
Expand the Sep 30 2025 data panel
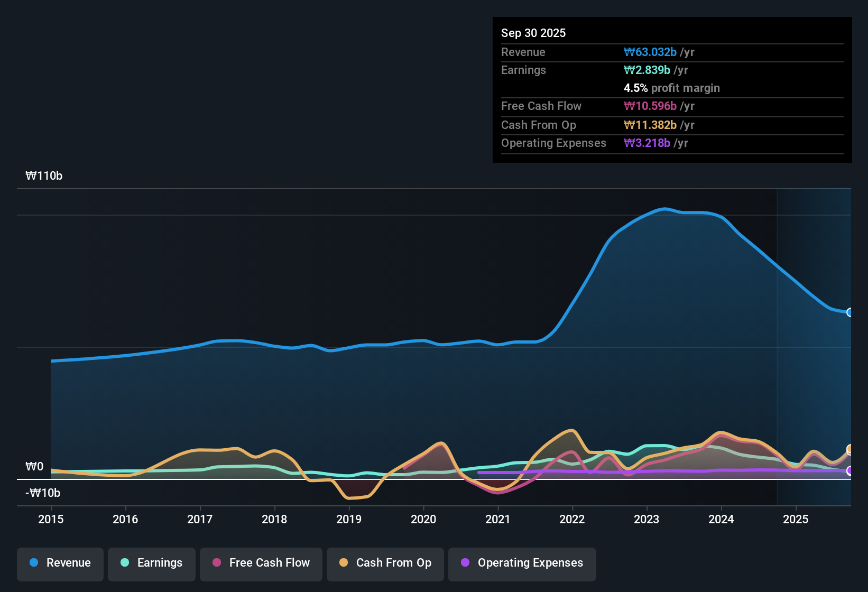pos(533,33)
